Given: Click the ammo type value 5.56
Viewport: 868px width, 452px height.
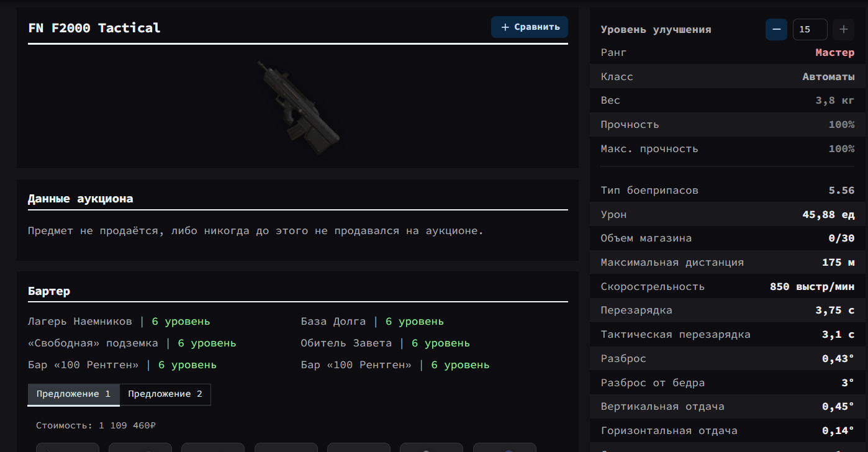Looking at the screenshot, I should point(841,191).
